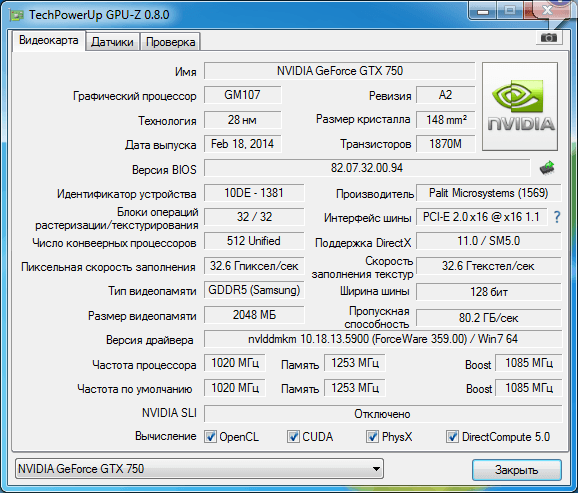
Task: Click the 2048 МБ memory size value
Action: [x=254, y=315]
